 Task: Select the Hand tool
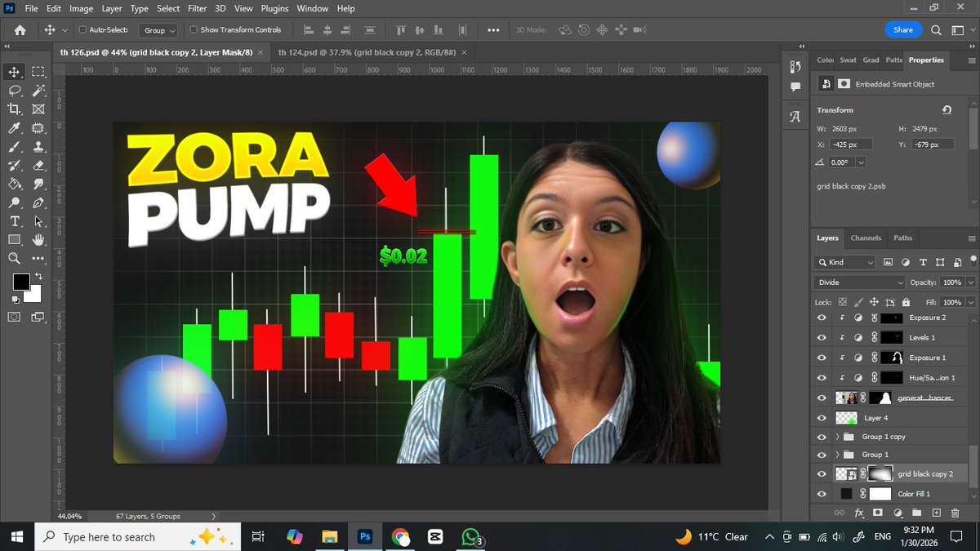pyautogui.click(x=38, y=240)
